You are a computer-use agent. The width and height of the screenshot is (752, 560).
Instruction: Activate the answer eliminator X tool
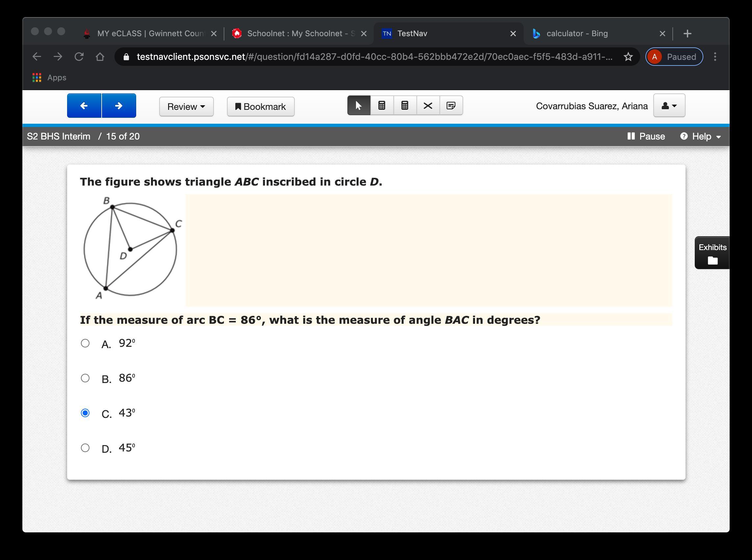click(x=428, y=106)
